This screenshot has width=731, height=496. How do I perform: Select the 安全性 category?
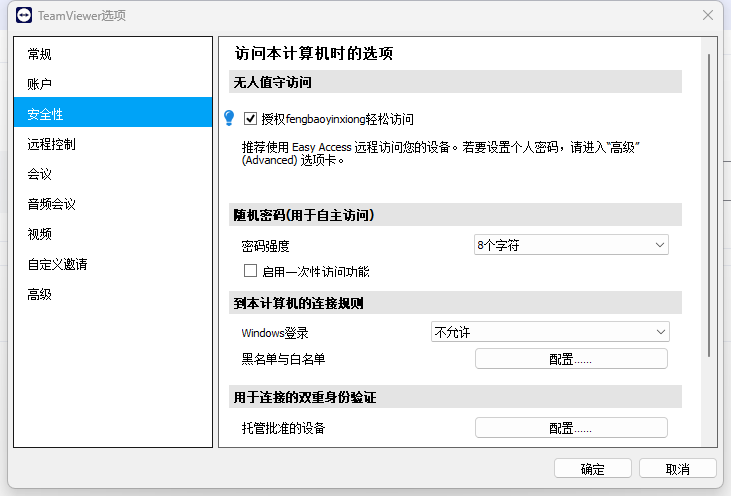(x=113, y=114)
